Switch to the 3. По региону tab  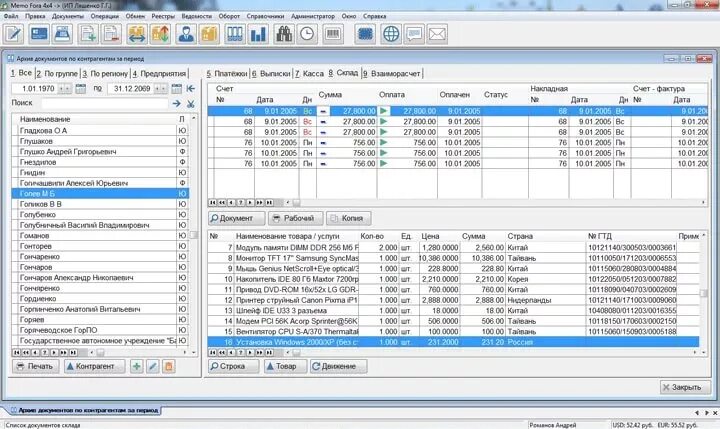tap(105, 73)
